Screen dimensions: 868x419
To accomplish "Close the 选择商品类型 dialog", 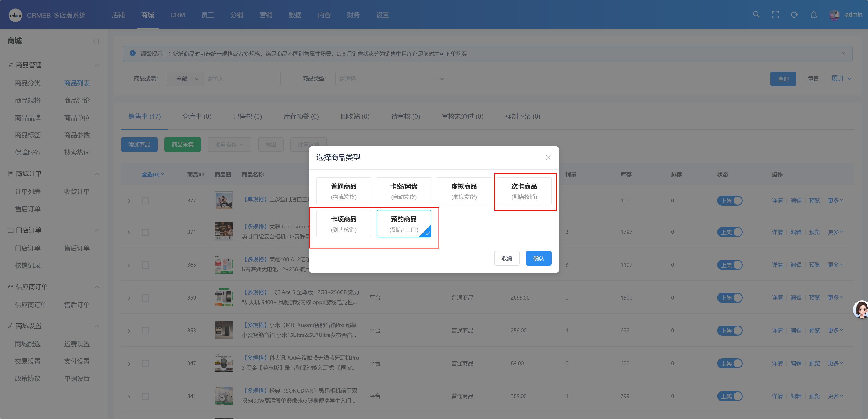I will click(548, 158).
